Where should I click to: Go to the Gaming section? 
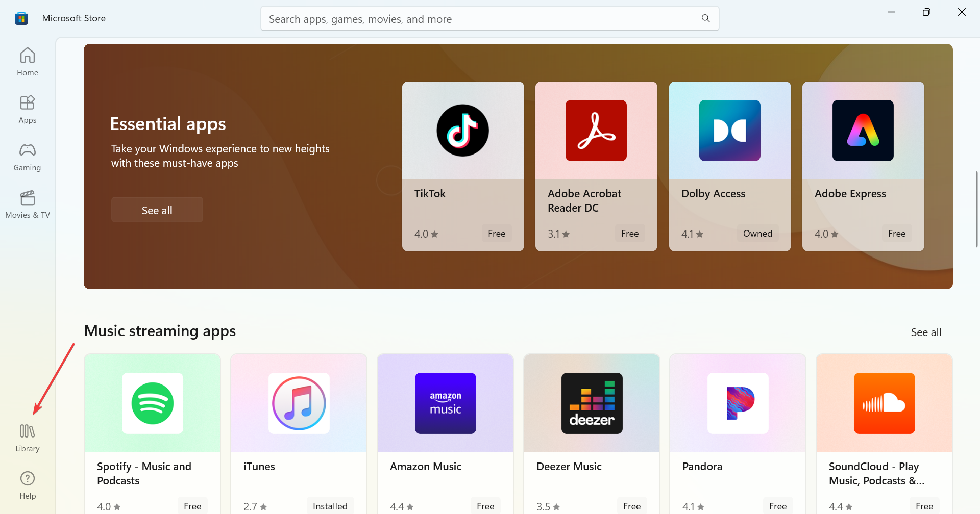pos(28,157)
